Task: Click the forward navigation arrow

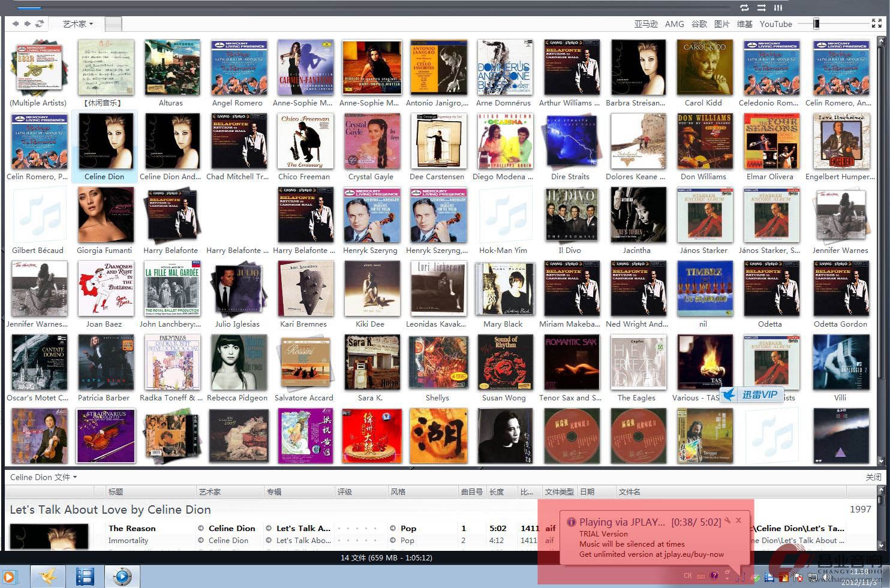Action: pos(27,24)
